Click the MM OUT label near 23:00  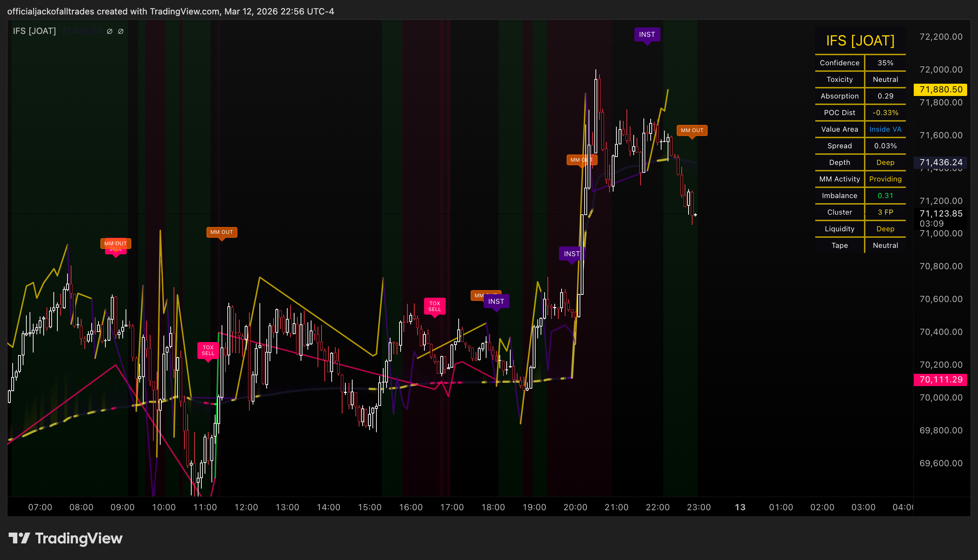pos(692,130)
